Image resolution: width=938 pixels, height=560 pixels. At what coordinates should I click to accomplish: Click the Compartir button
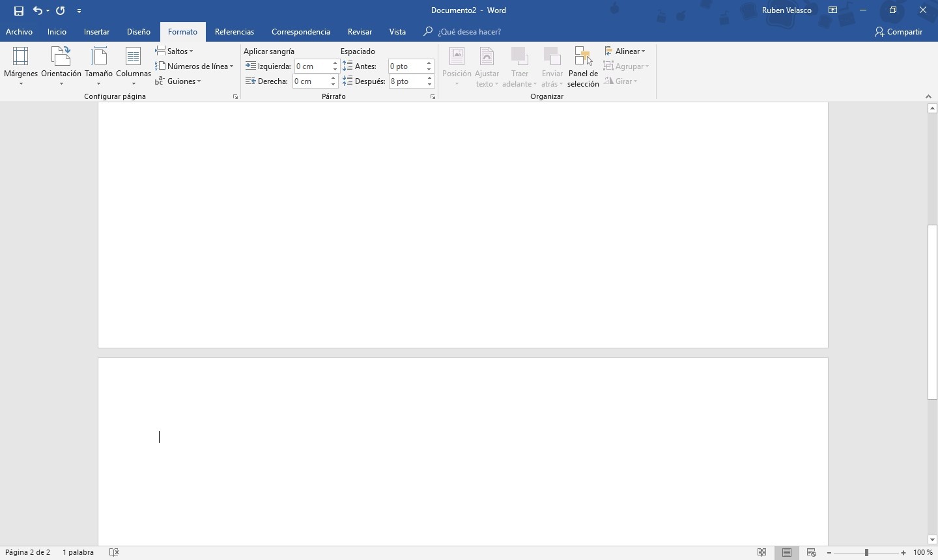tap(899, 31)
